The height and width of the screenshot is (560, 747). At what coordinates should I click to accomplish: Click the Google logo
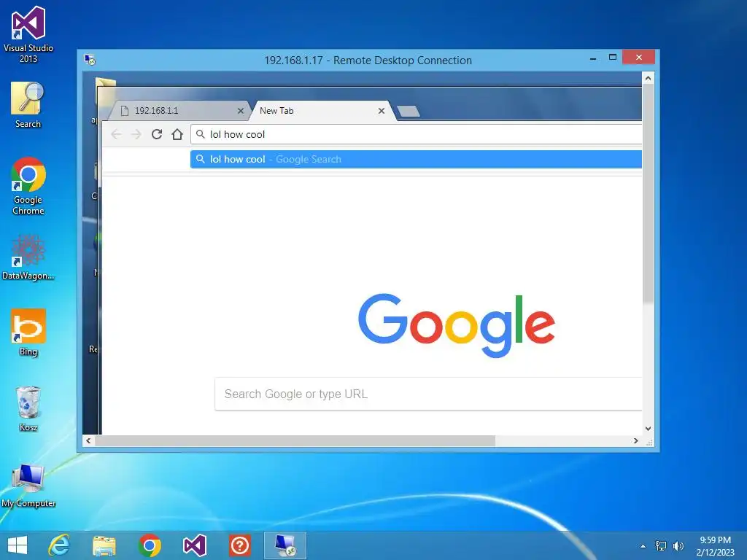pyautogui.click(x=457, y=325)
